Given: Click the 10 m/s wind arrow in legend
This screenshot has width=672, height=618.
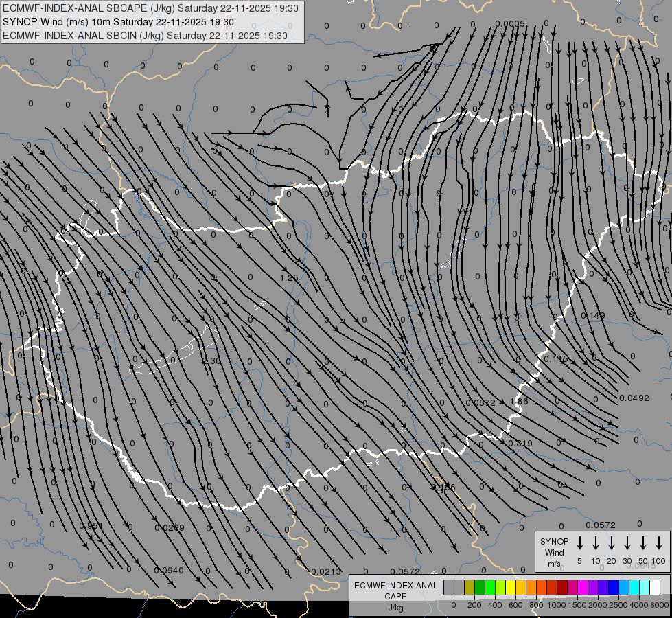Looking at the screenshot, I should tap(595, 544).
